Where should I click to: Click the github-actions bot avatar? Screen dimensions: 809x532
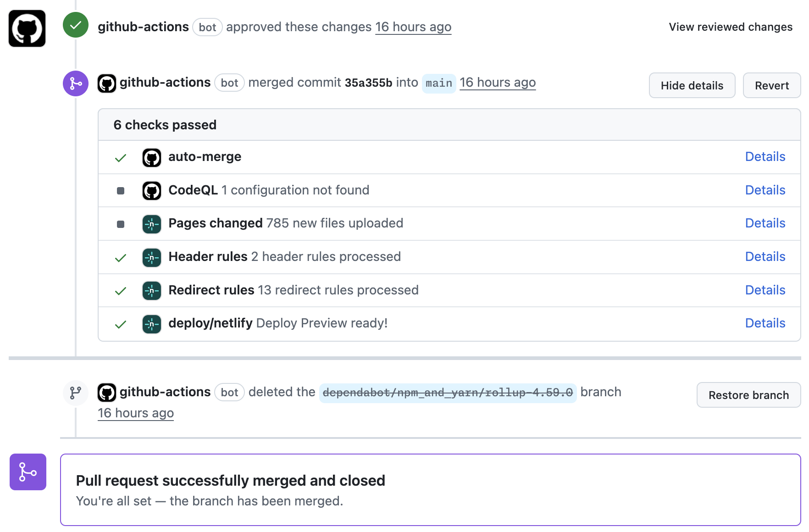click(x=27, y=28)
